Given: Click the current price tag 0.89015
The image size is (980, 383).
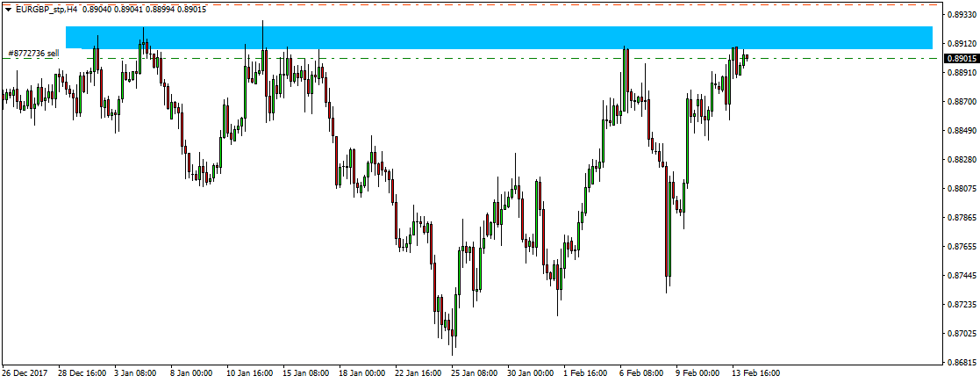Looking at the screenshot, I should (x=962, y=58).
